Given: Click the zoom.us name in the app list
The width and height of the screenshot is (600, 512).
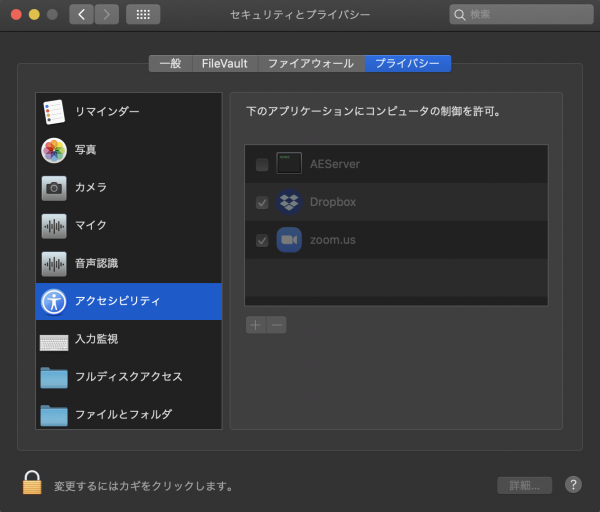Looking at the screenshot, I should point(333,240).
